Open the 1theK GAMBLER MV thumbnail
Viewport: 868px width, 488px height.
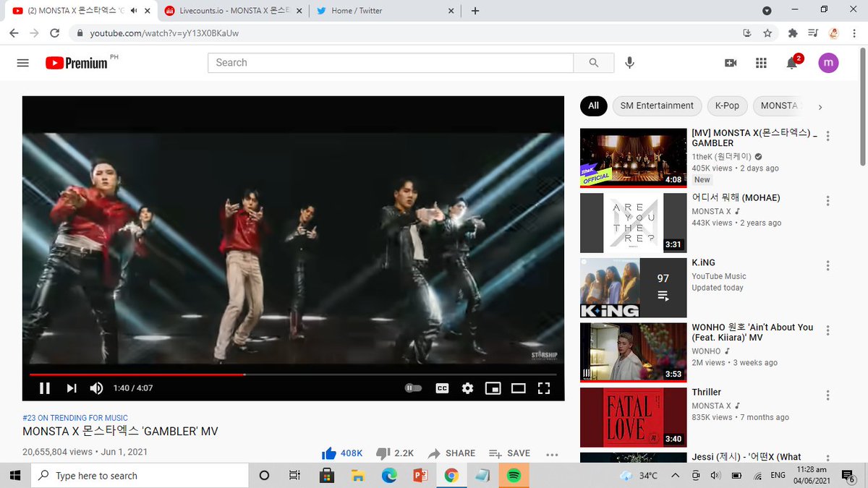(x=633, y=158)
